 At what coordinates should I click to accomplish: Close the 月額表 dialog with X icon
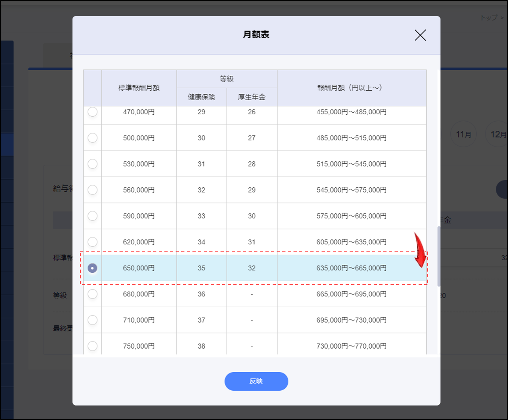click(x=420, y=35)
